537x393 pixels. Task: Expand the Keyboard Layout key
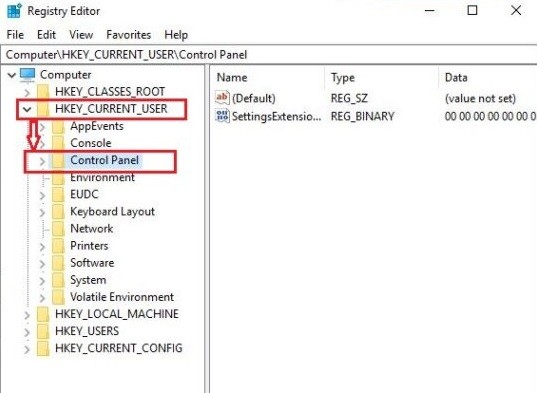tap(42, 212)
